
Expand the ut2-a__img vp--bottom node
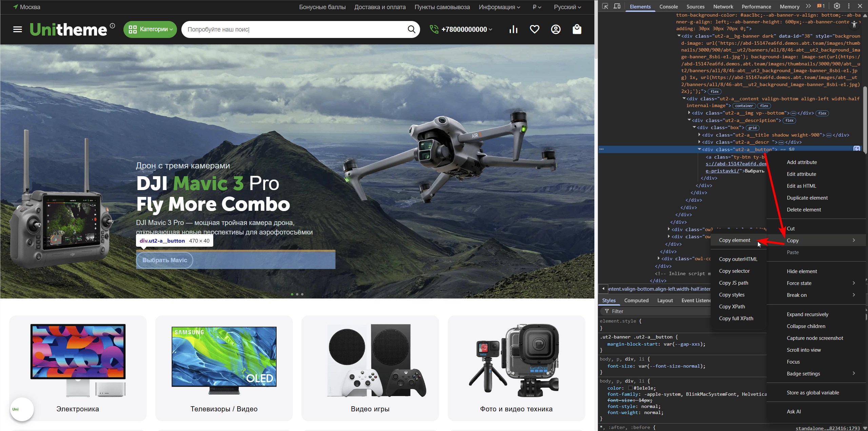[x=689, y=113]
